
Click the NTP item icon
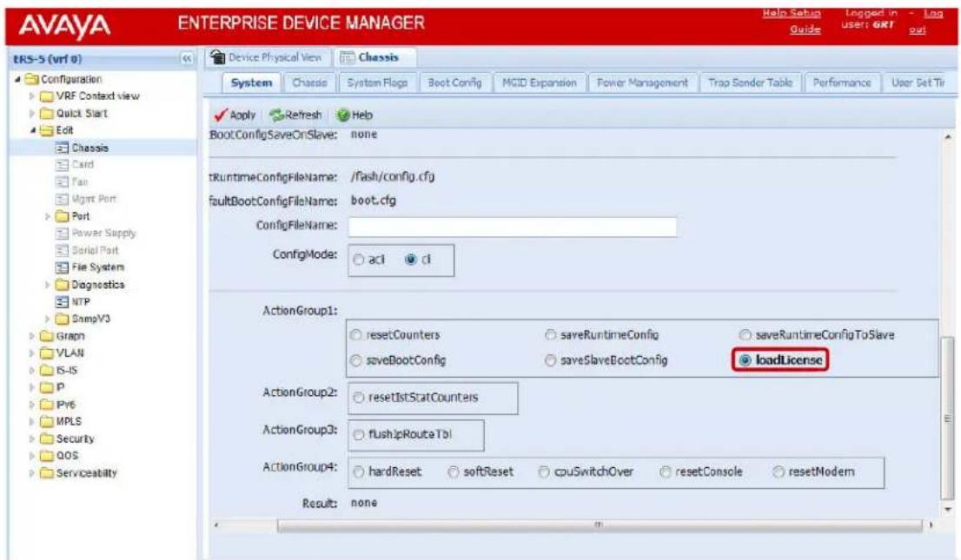(x=62, y=301)
